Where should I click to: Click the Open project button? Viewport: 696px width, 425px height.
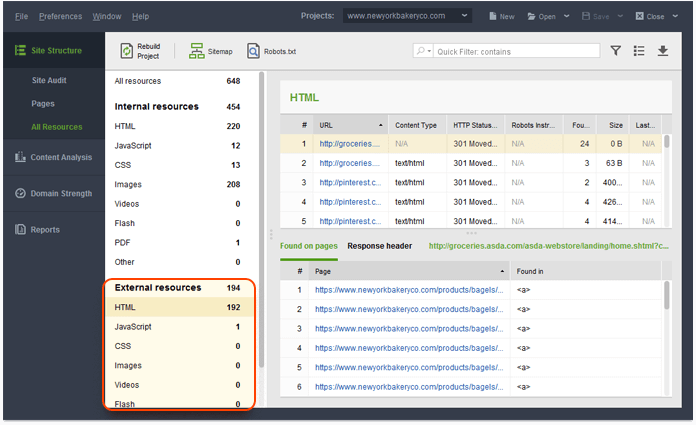pyautogui.click(x=541, y=16)
